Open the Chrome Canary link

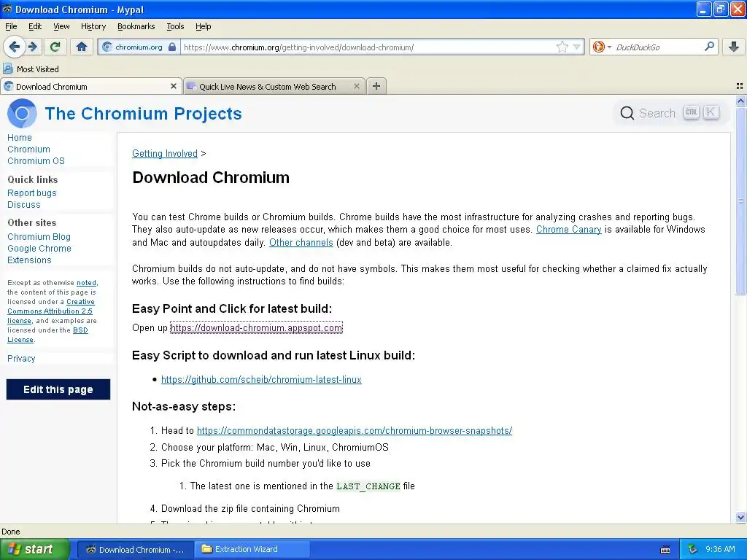(568, 230)
